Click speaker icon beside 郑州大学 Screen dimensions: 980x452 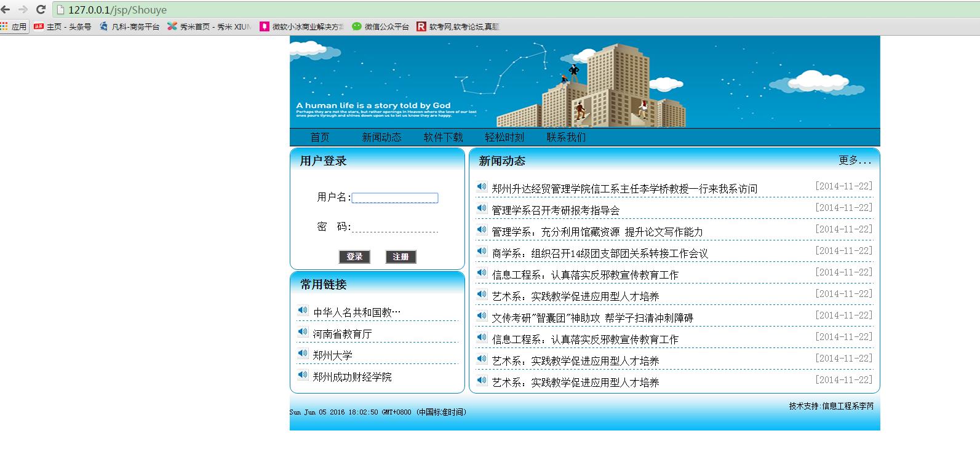(x=303, y=353)
